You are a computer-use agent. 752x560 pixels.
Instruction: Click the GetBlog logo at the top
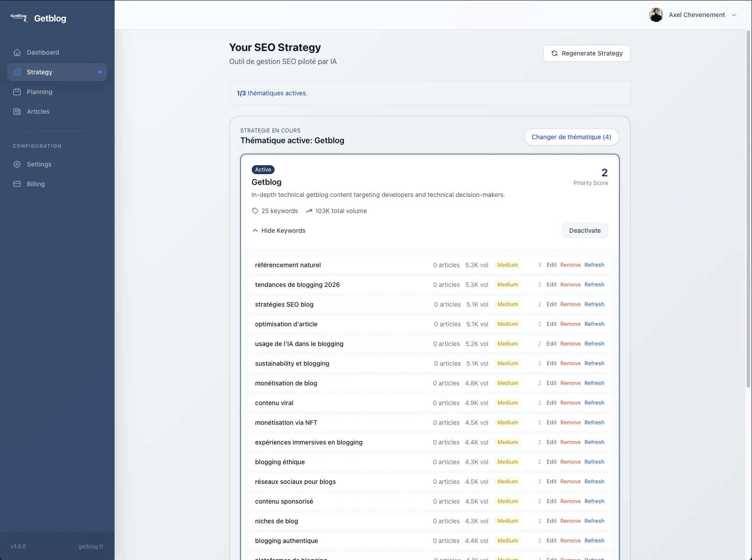tap(18, 17)
